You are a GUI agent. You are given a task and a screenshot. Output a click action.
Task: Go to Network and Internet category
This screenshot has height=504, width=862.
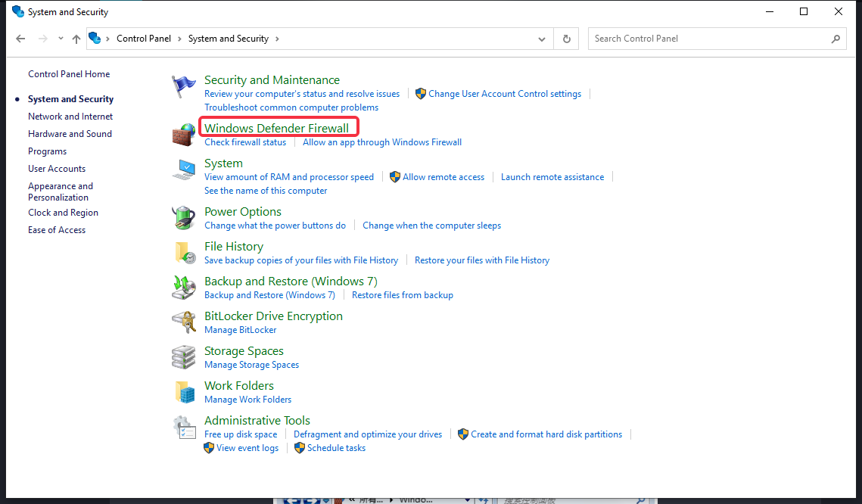coord(70,117)
